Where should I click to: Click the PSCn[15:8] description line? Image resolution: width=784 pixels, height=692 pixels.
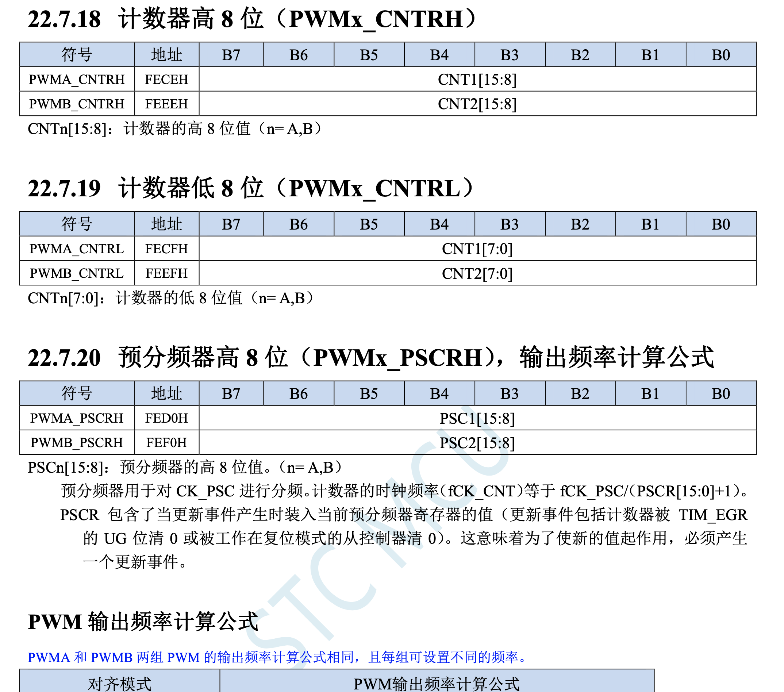pos(186,467)
